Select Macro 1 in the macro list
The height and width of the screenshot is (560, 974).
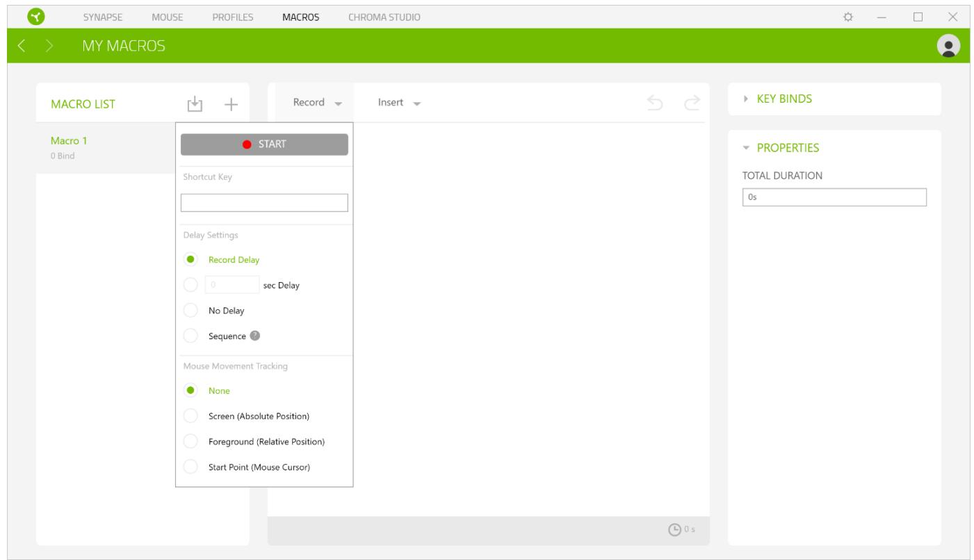[105, 148]
